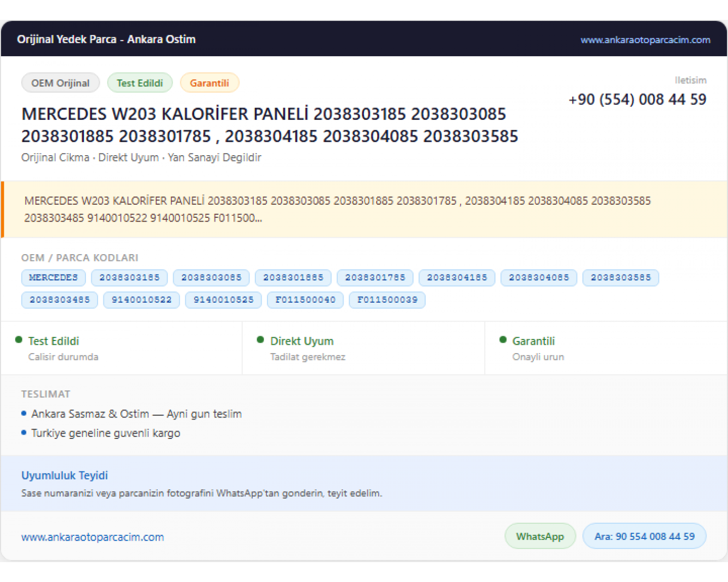
Task: Select the F011500039 code chip
Action: pos(387,300)
